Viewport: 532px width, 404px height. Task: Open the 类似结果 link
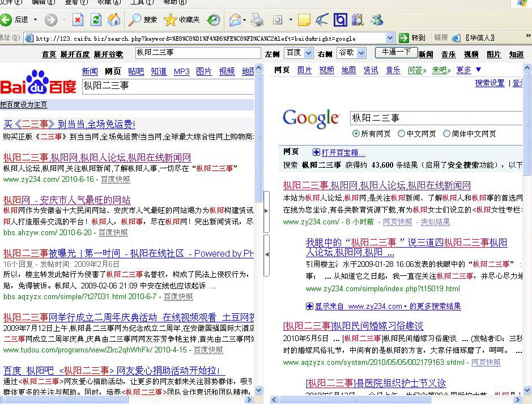click(435, 222)
